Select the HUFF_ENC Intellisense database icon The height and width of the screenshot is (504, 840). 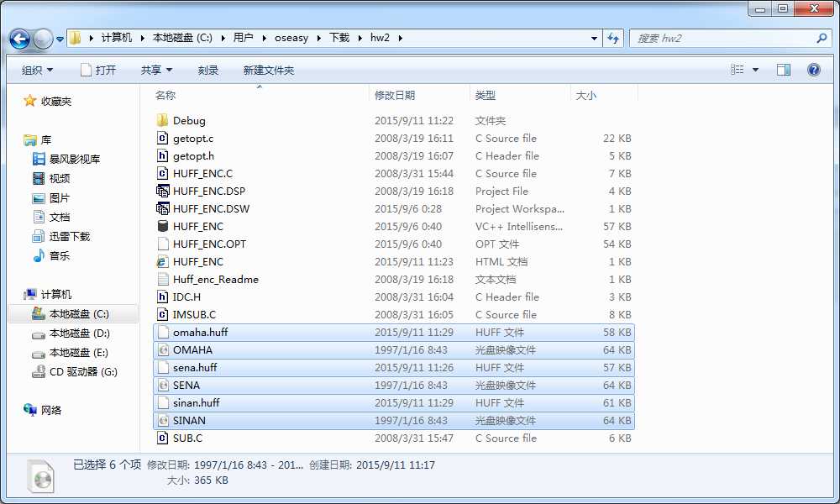coord(162,226)
